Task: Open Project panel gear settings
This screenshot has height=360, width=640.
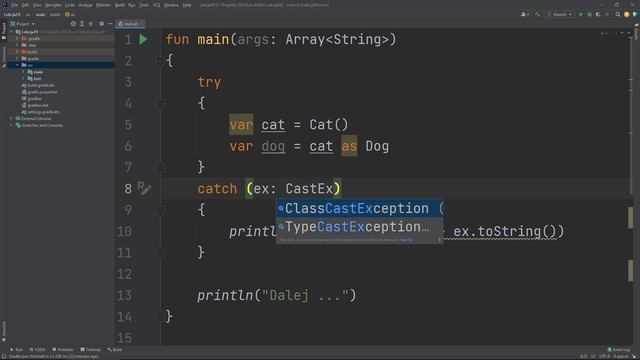Action: pos(101,24)
